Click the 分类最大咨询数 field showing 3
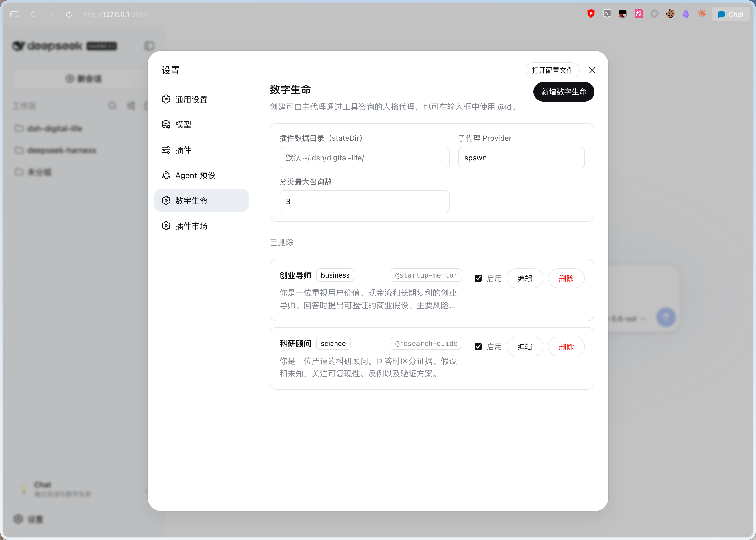 pyautogui.click(x=365, y=201)
